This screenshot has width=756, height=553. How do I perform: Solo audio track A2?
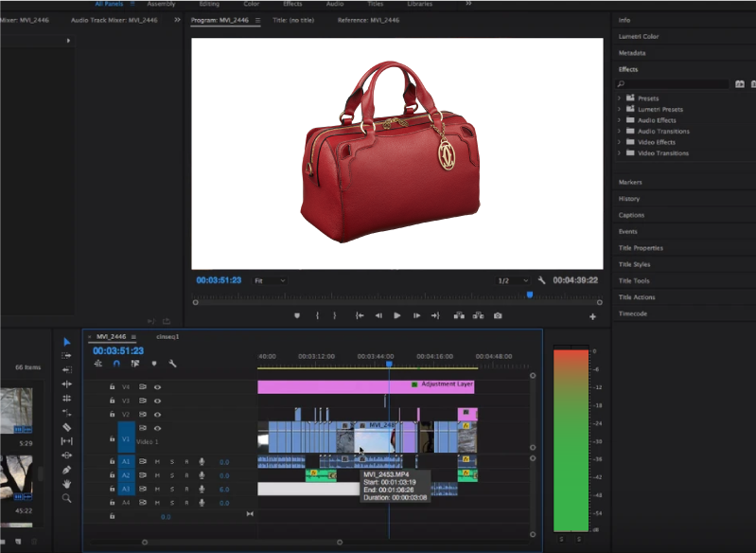click(172, 475)
